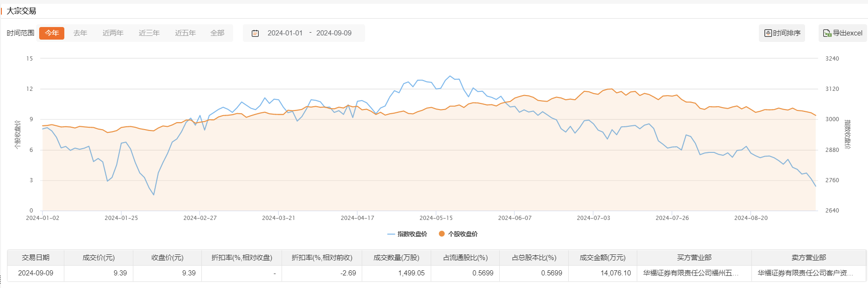Click the 成交数量(万股) column header
Image resolution: width=868 pixels, height=288 pixels.
click(x=396, y=258)
